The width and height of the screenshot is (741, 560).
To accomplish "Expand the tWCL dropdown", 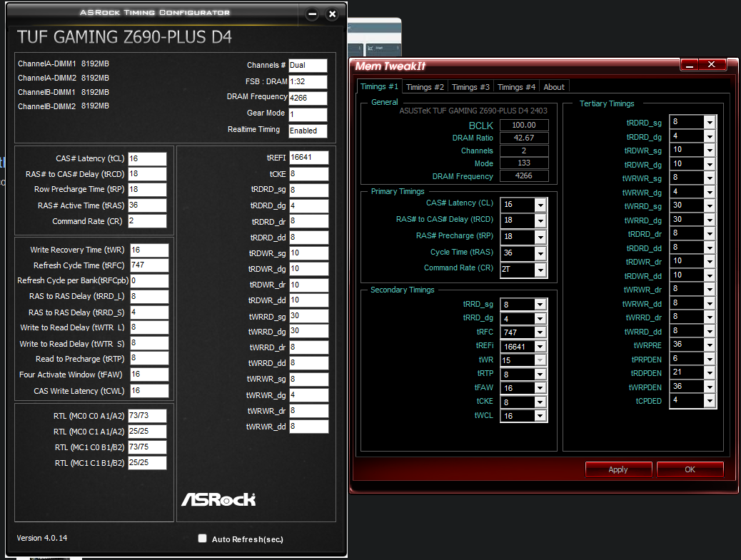I will tap(540, 416).
